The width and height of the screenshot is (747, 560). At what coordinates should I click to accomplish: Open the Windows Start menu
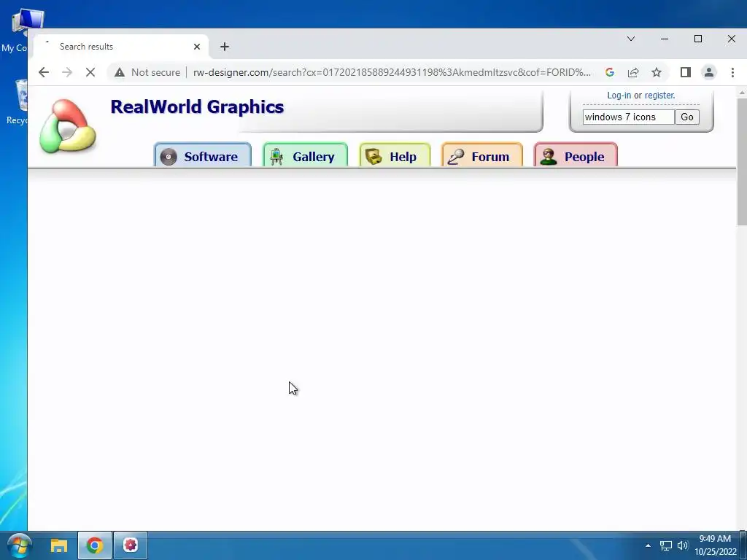pos(19,545)
